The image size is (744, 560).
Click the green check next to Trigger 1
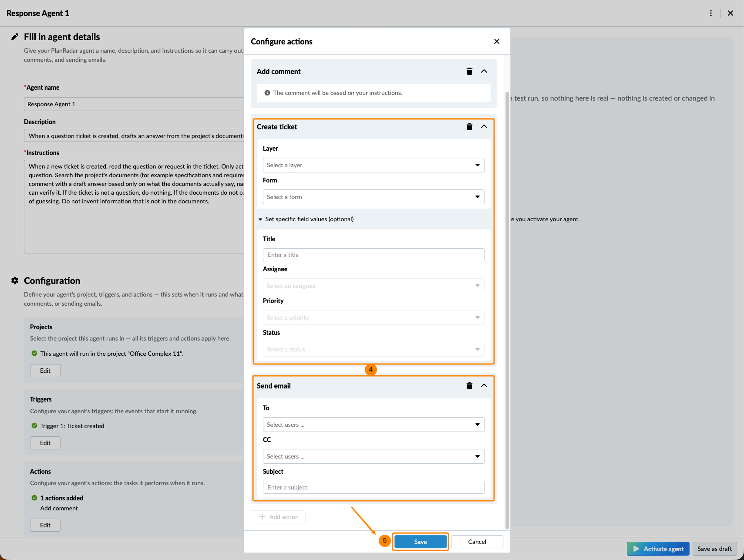(x=34, y=425)
